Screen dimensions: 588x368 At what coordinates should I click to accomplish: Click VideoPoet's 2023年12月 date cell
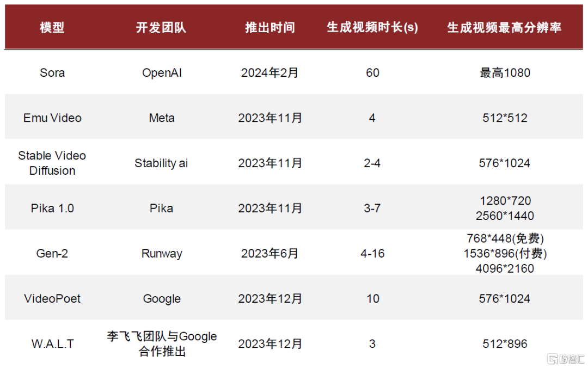coord(270,299)
